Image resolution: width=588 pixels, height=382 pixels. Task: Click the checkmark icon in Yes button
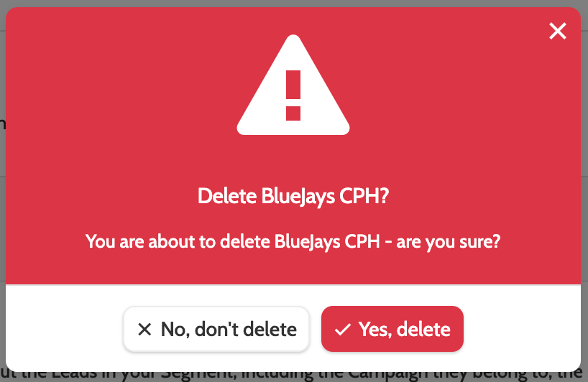(x=342, y=329)
